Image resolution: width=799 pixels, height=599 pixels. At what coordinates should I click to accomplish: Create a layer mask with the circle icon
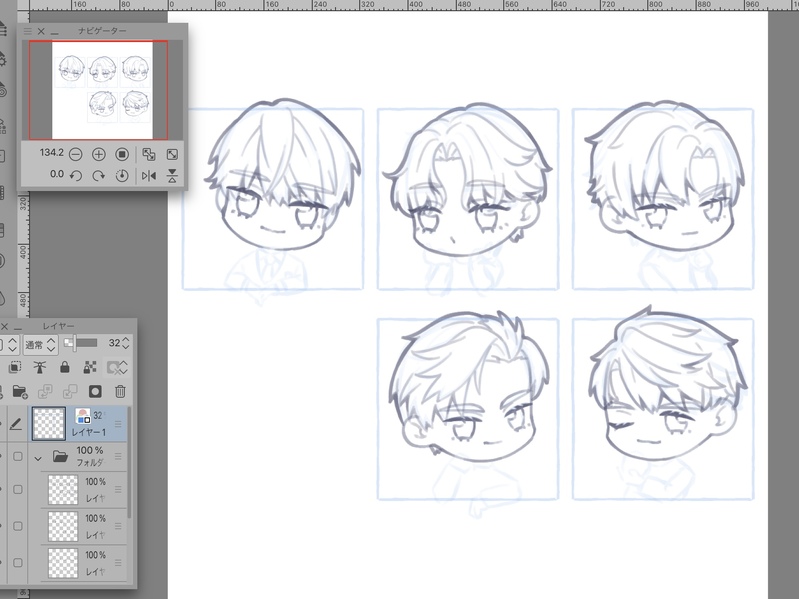[x=95, y=391]
